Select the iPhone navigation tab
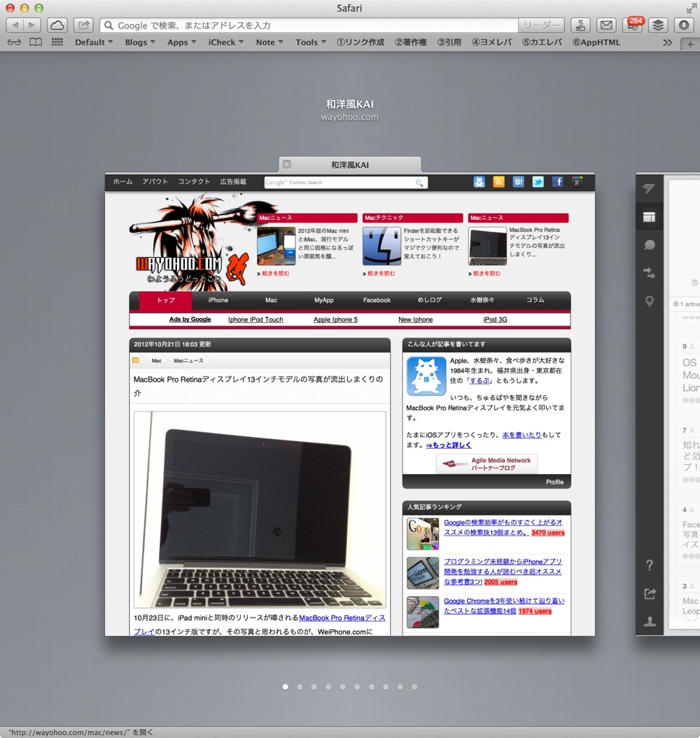 [x=218, y=300]
